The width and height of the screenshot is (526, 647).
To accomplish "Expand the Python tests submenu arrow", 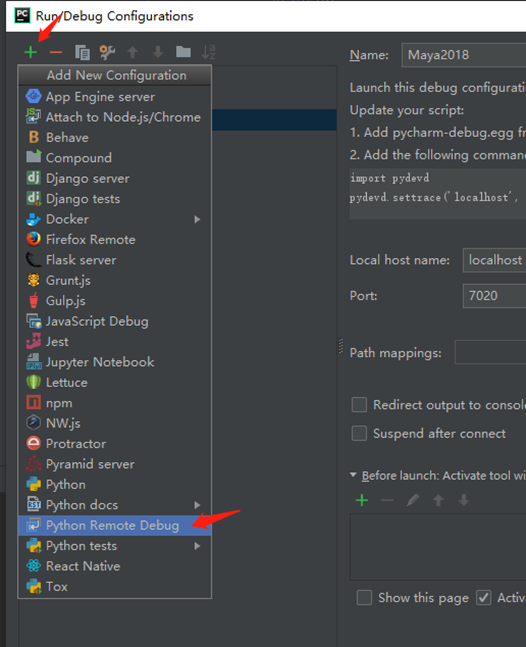I will (x=197, y=546).
